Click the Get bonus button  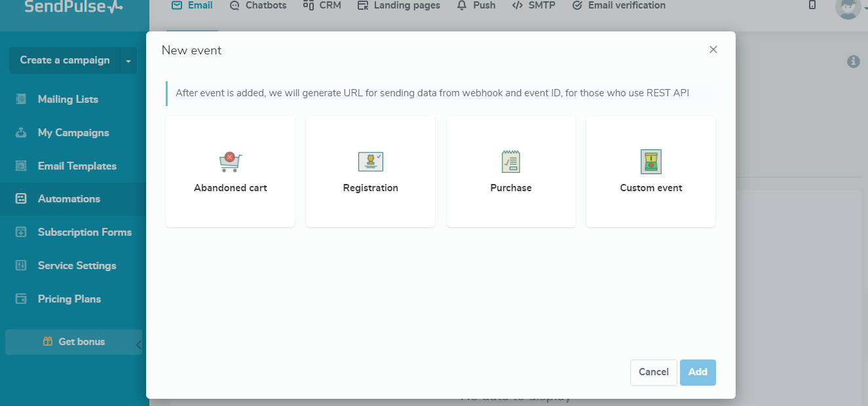73,342
